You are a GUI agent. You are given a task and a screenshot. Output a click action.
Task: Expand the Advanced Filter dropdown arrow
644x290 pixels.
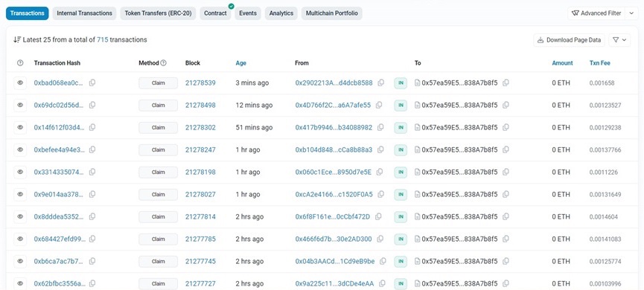tap(631, 13)
